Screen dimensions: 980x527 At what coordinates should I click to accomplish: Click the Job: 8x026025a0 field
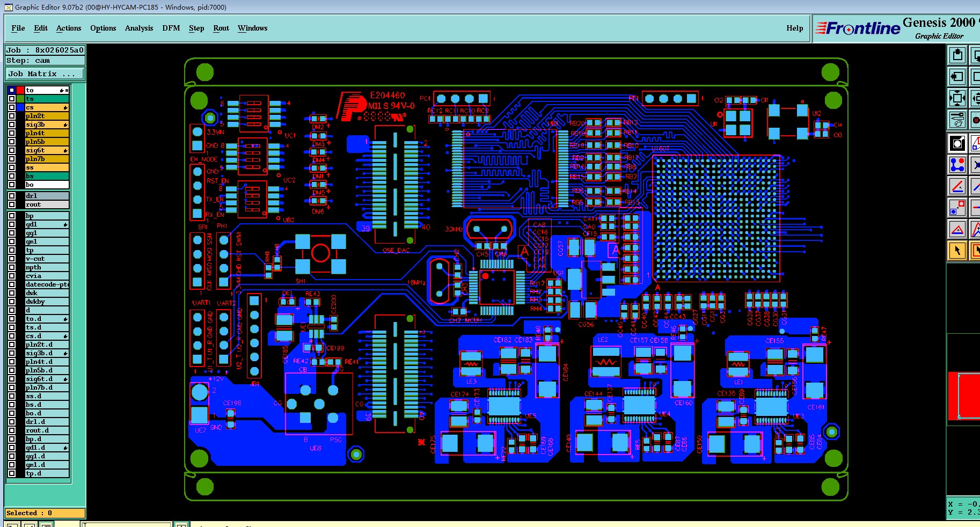click(x=45, y=50)
